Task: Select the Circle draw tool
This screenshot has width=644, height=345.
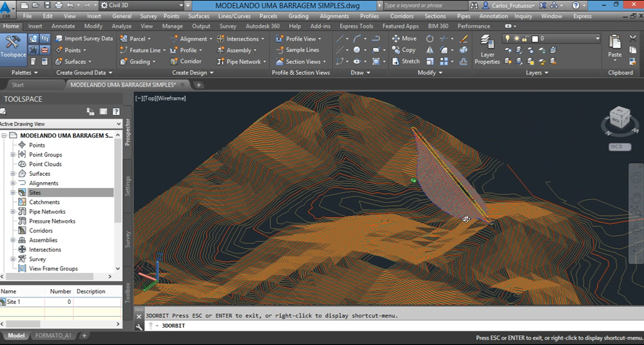Action: 357,50
